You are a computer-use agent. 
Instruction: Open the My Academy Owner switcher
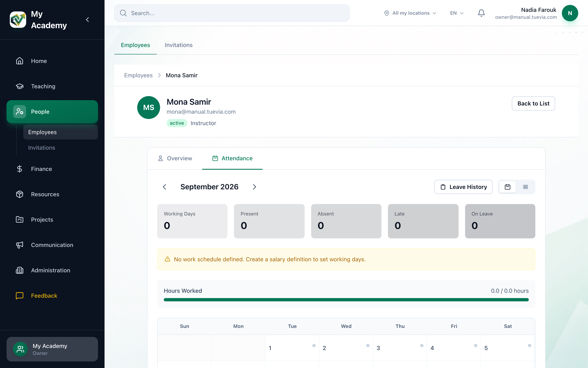[52, 349]
